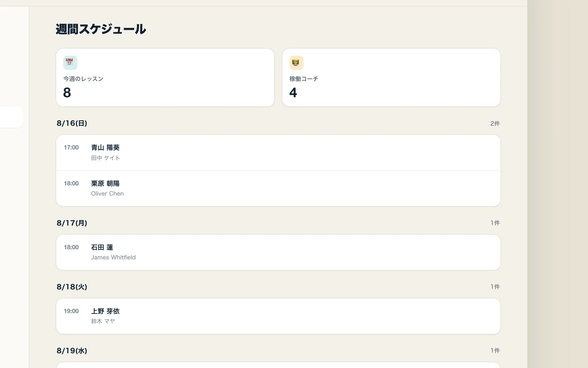Viewport: 588px width, 368px height.
Task: Click the 8/17(月) date heading
Action: (x=72, y=223)
